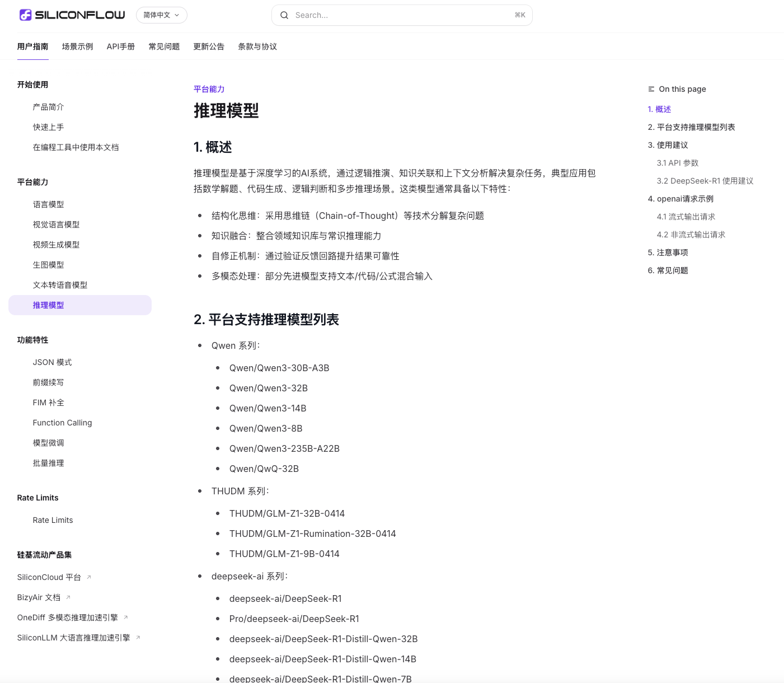The image size is (784, 683).
Task: Jump to 3.2 DeepSeek-R1 使用建议 in outline
Action: [705, 181]
